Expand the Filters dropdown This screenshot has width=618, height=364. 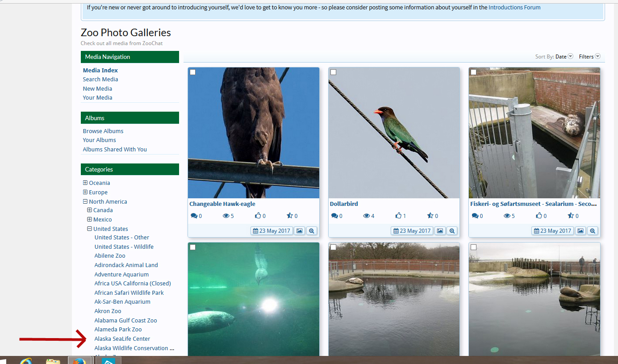589,57
